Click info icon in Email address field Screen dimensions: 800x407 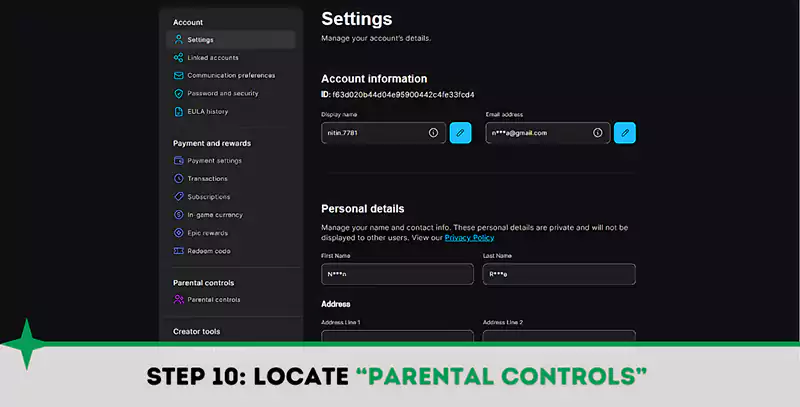click(597, 133)
